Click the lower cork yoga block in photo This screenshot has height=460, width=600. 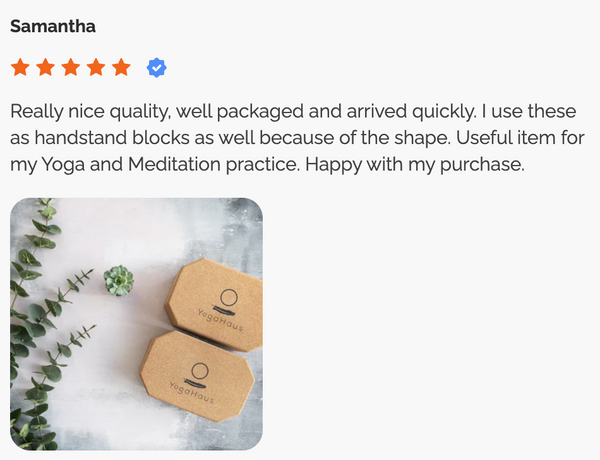coord(197,377)
